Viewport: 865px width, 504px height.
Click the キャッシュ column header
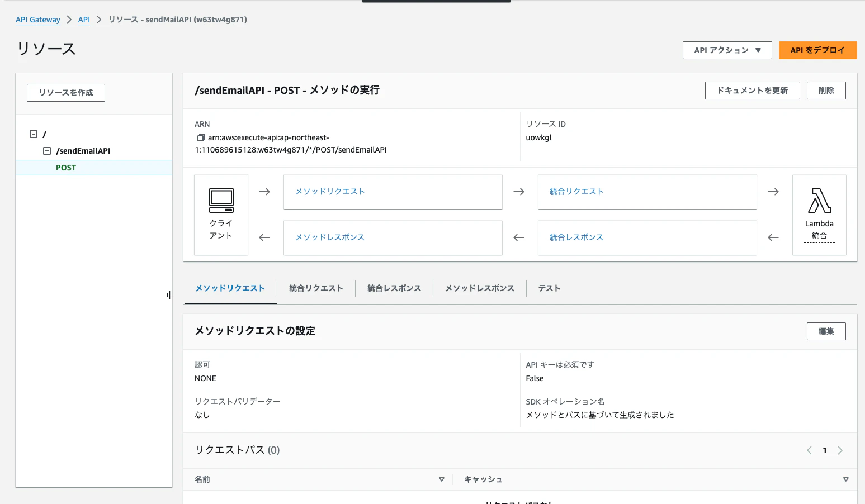[483, 479]
